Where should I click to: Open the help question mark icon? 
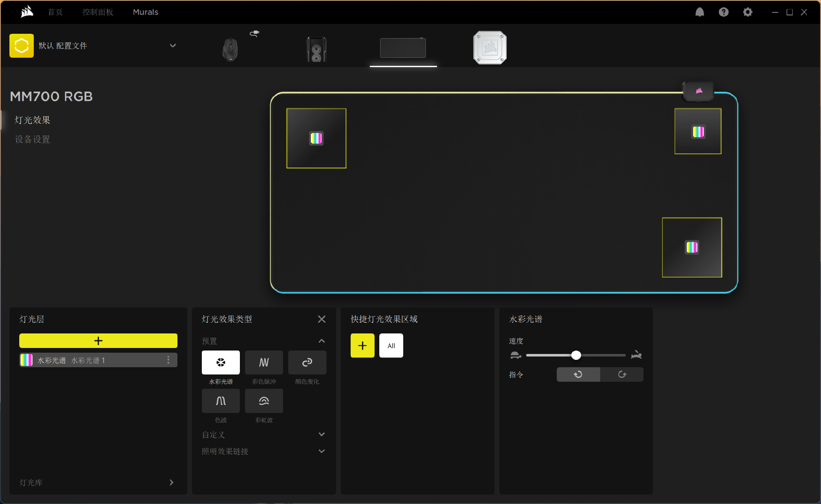[x=724, y=12]
